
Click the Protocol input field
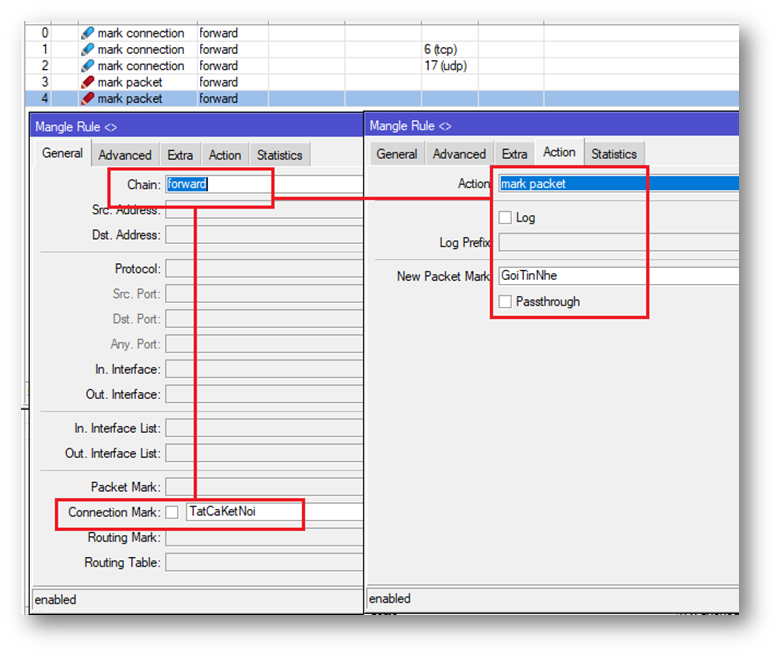coord(264,269)
